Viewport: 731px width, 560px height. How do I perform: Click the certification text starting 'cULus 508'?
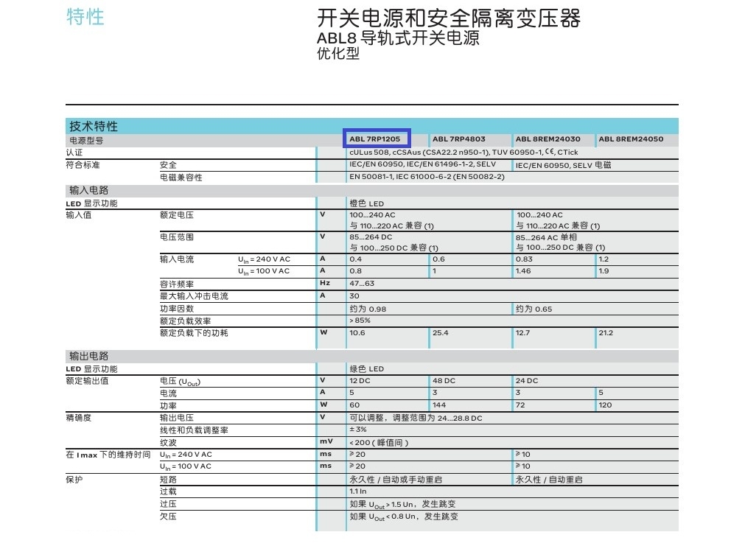464,152
